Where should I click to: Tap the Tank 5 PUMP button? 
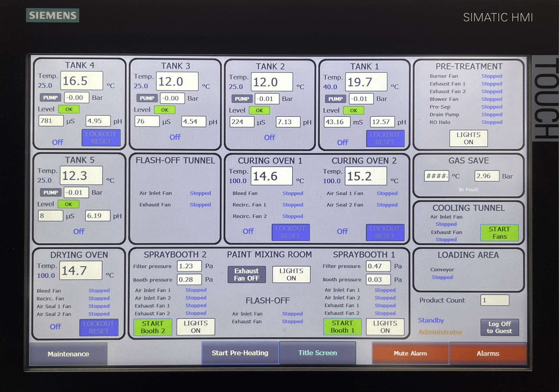click(51, 193)
